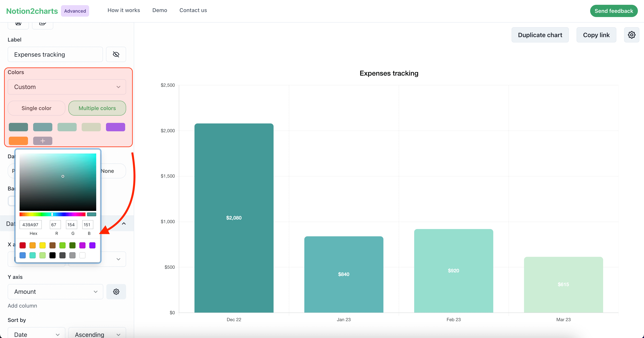Select the beige color swatch

coord(91,127)
